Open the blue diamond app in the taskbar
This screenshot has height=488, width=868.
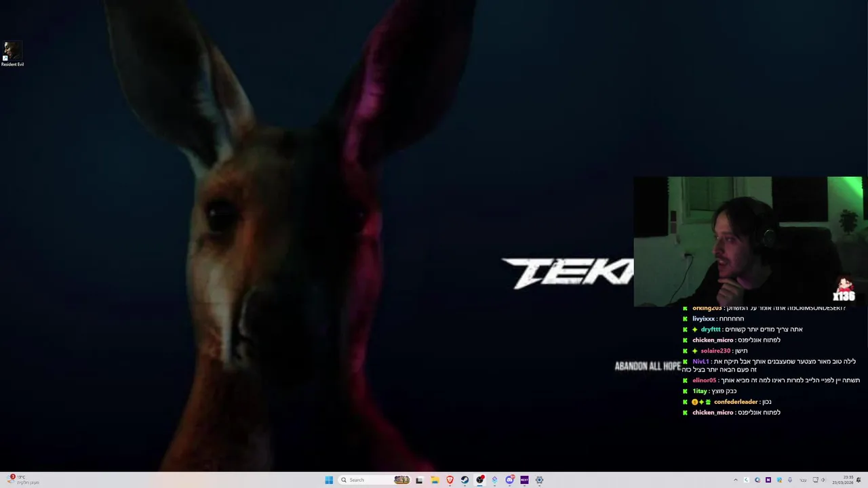click(494, 480)
